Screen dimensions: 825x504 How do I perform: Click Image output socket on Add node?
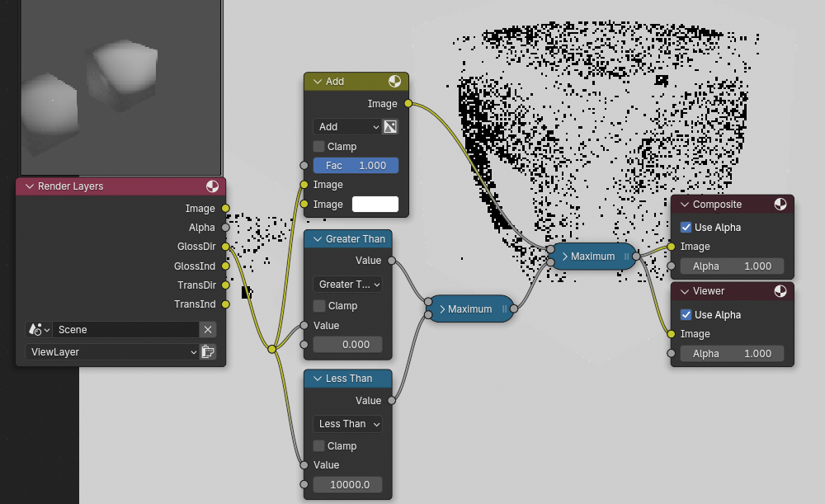click(408, 104)
